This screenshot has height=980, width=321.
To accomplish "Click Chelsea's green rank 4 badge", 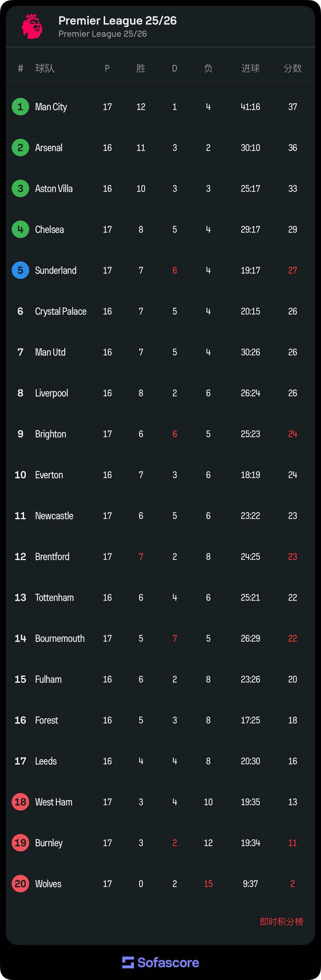I will pos(20,229).
